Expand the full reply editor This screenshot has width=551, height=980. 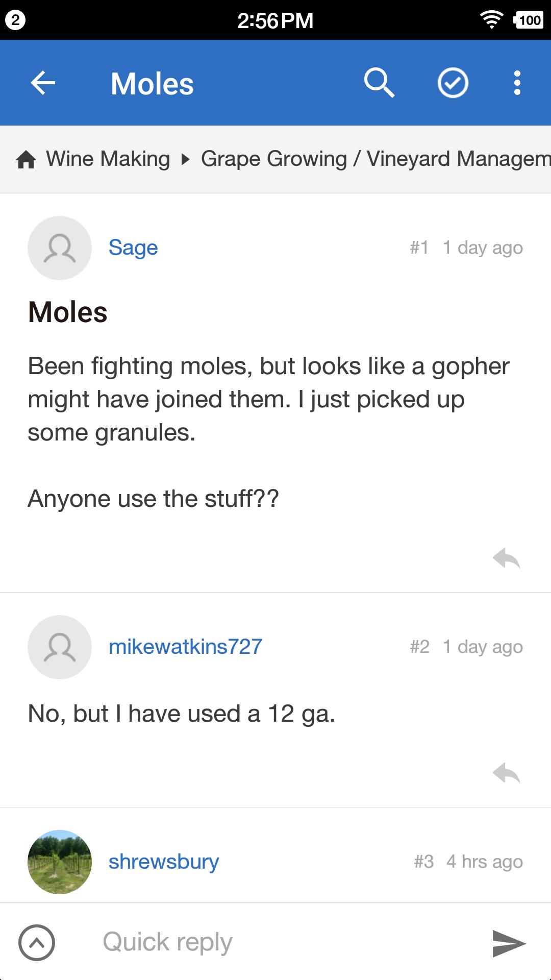37,942
